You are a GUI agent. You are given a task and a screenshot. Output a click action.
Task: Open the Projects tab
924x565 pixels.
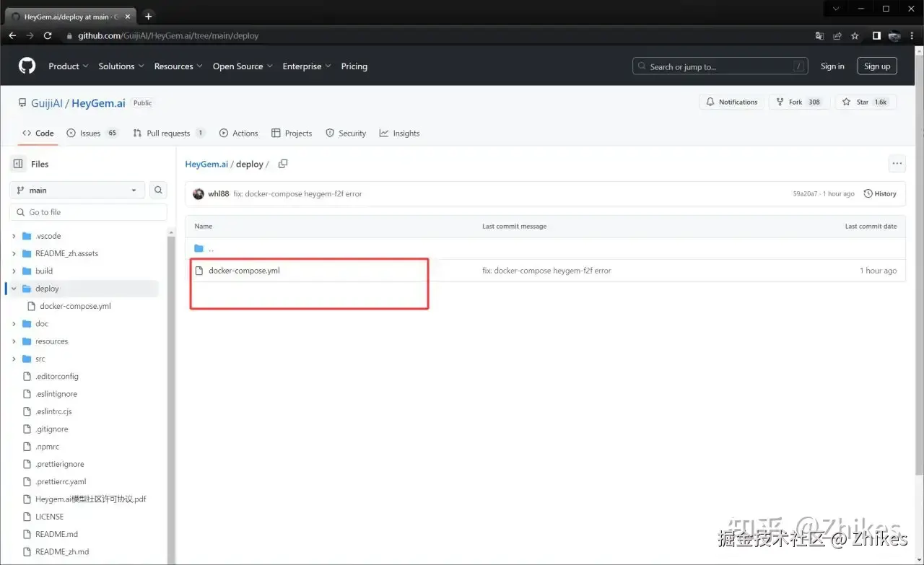[x=292, y=133]
